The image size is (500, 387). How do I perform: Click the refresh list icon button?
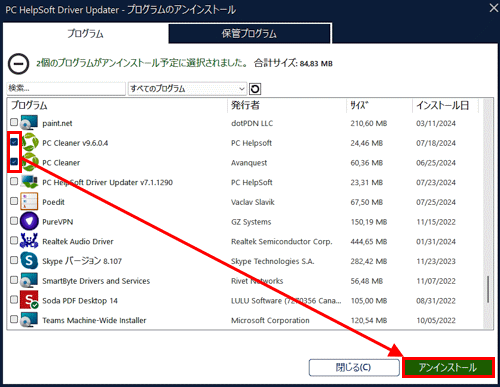pos(255,89)
